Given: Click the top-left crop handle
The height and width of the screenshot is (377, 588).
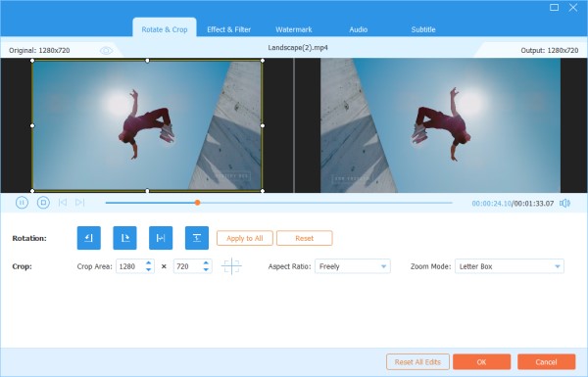Looking at the screenshot, I should [32, 61].
